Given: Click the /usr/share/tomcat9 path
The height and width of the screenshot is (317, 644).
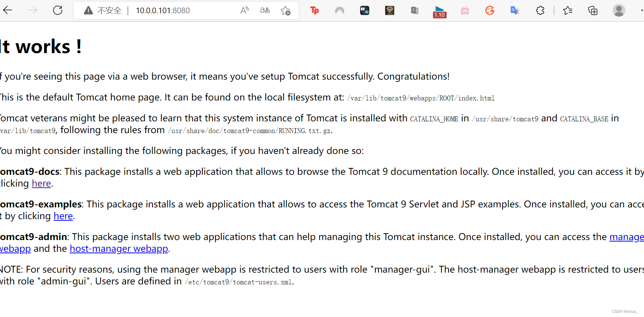Looking at the screenshot, I should (505, 119).
